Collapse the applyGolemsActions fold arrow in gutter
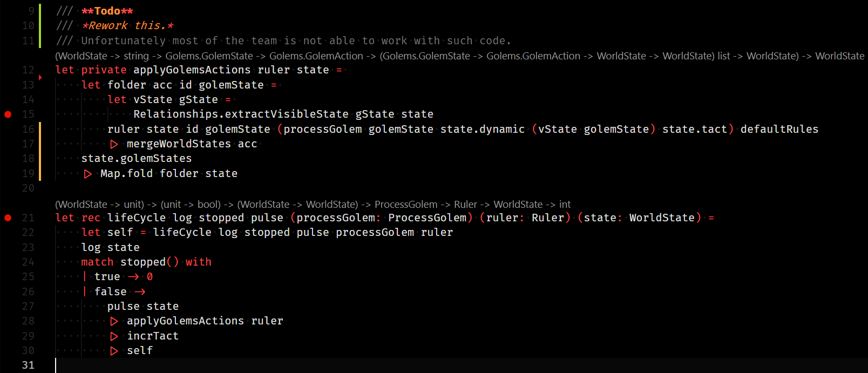The width and height of the screenshot is (868, 373). (40, 78)
